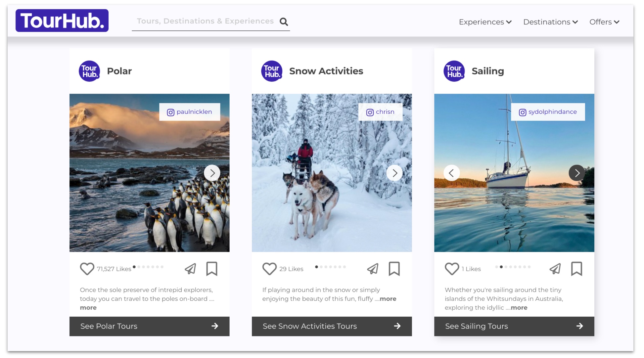Expand Snow Activities description with more
This screenshot has width=644, height=358.
[388, 299]
